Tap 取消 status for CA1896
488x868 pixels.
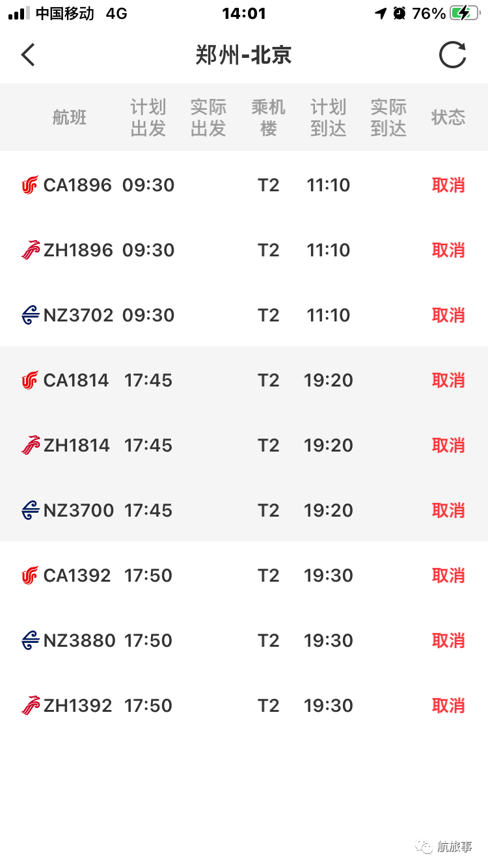(448, 185)
